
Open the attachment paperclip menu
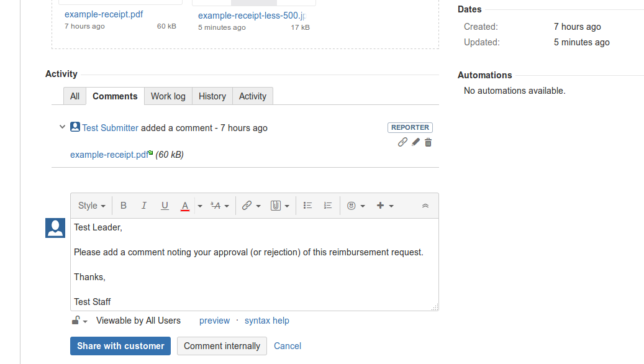(x=280, y=206)
